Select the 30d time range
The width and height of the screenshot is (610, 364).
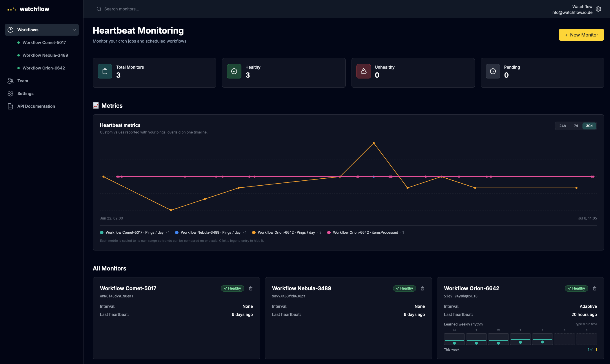[589, 126]
